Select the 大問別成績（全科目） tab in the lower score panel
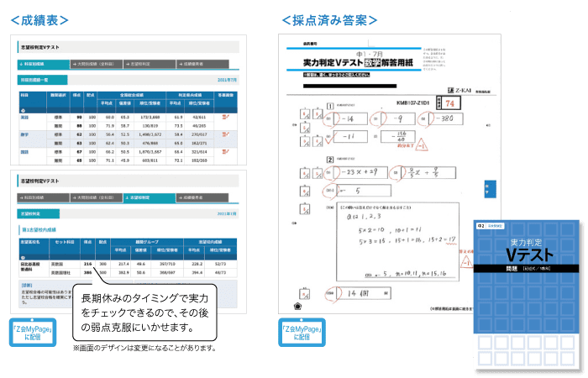This screenshot has width=588, height=378. pyautogui.click(x=97, y=197)
